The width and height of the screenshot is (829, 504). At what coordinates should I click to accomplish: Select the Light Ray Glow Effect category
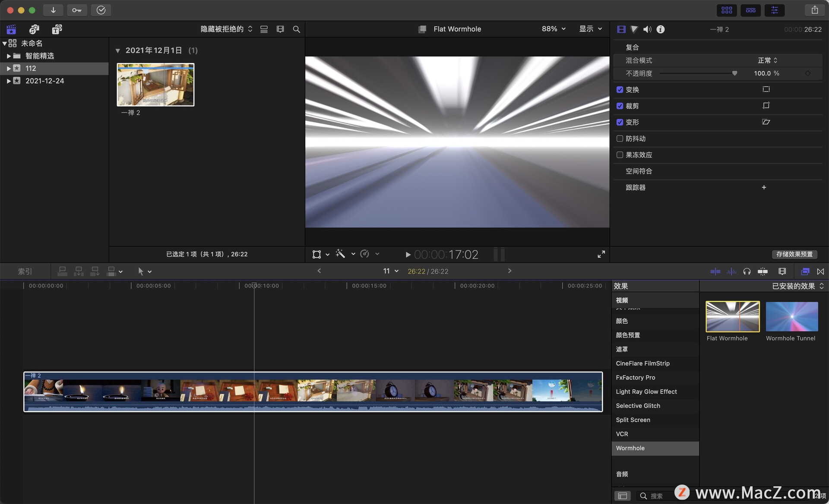pos(646,391)
